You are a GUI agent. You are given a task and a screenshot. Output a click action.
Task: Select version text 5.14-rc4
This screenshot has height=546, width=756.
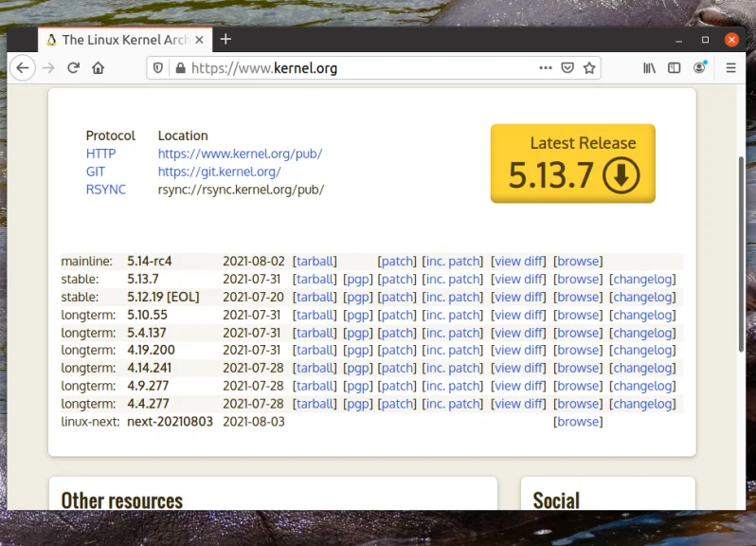point(150,262)
